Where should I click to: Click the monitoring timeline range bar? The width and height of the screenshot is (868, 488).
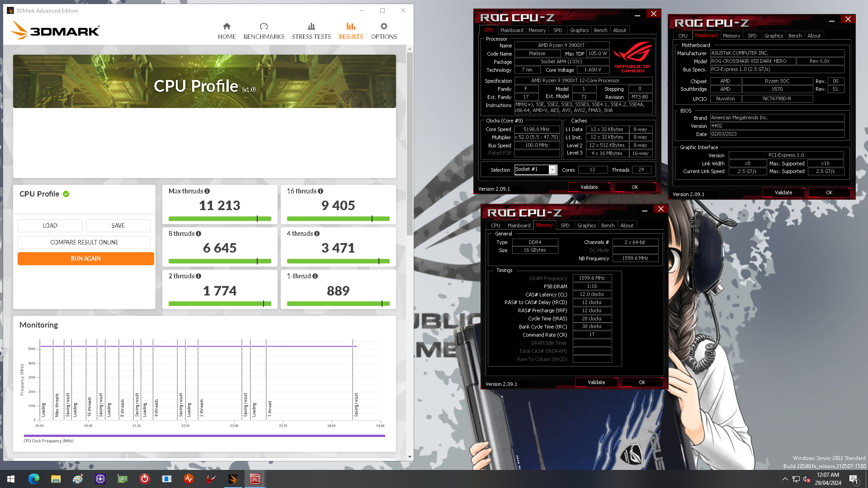click(x=204, y=436)
